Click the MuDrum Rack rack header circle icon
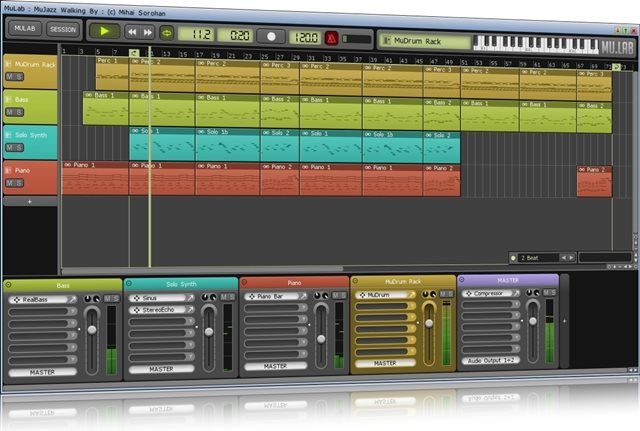 tap(355, 280)
